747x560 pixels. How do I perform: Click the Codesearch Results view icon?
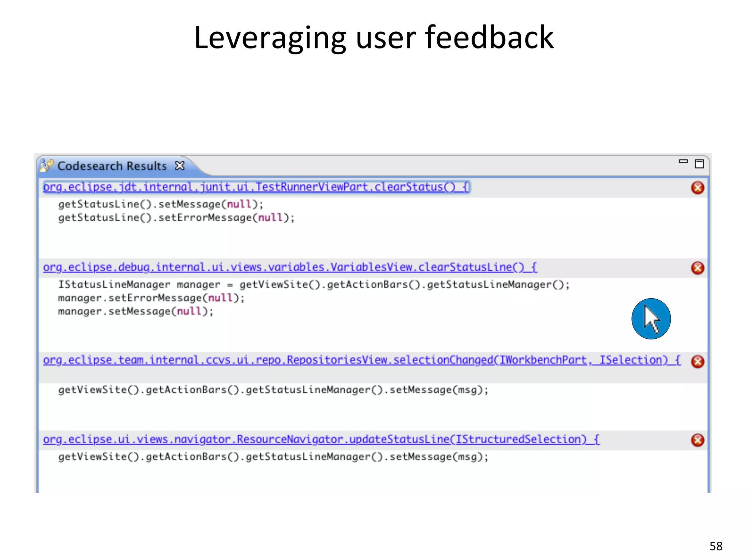[47, 166]
